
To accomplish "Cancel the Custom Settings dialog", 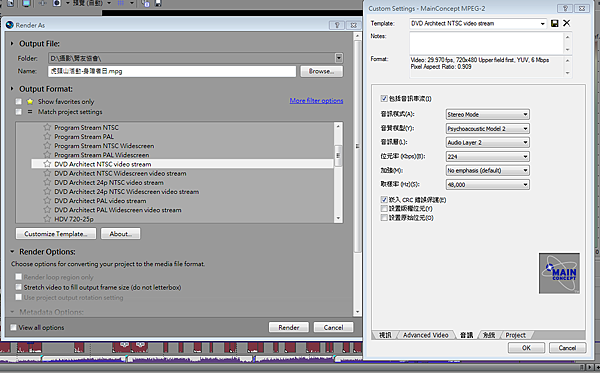I will 567,348.
